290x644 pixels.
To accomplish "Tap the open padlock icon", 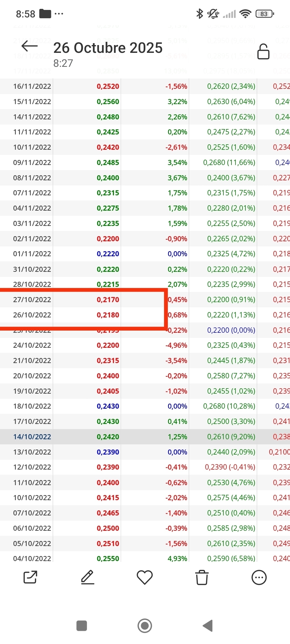I will coord(263,52).
